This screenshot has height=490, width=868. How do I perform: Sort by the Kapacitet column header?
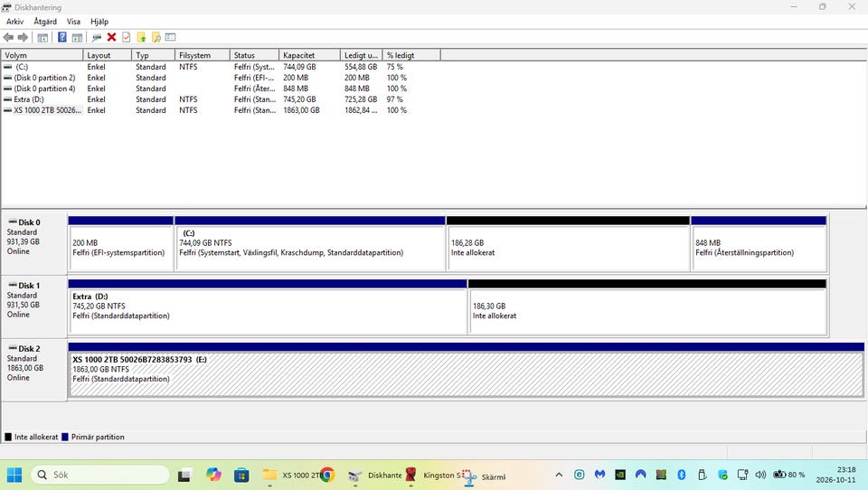(x=309, y=55)
